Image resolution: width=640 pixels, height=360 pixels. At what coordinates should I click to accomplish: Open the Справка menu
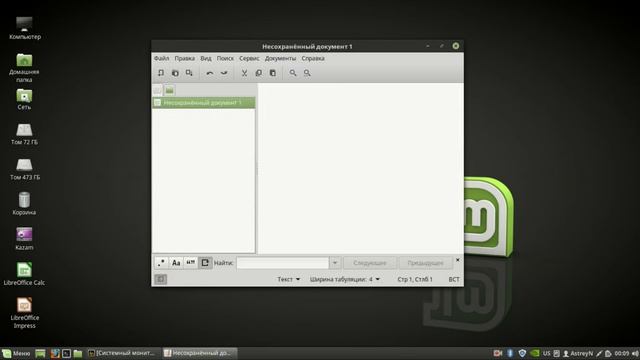coord(313,58)
